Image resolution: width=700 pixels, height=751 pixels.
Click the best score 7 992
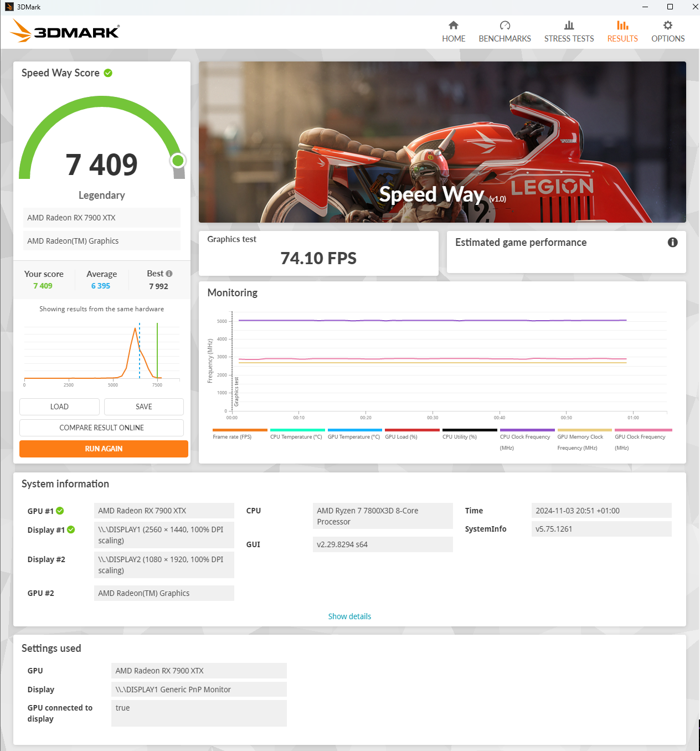(x=158, y=286)
